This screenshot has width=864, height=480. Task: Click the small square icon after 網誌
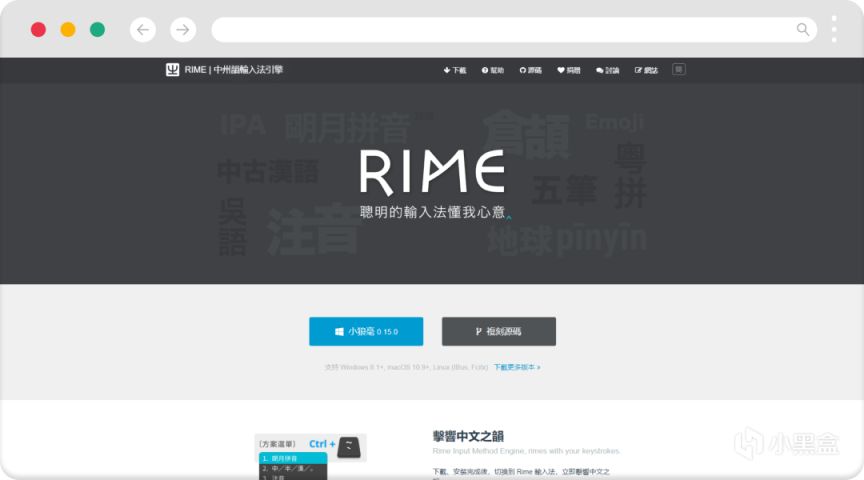679,69
